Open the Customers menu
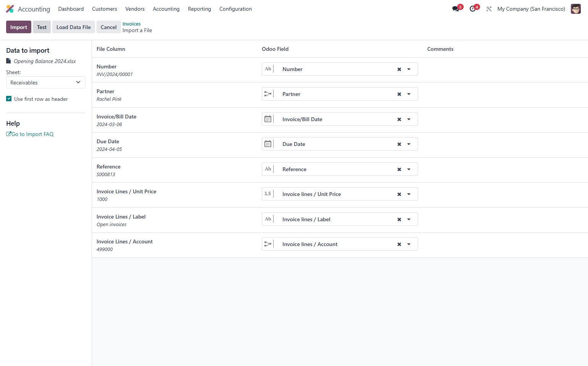 105,9
